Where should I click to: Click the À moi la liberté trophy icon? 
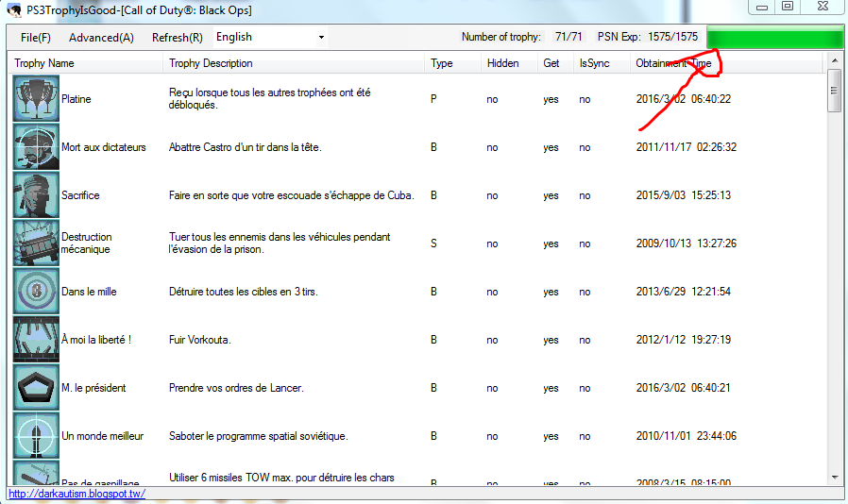point(36,339)
